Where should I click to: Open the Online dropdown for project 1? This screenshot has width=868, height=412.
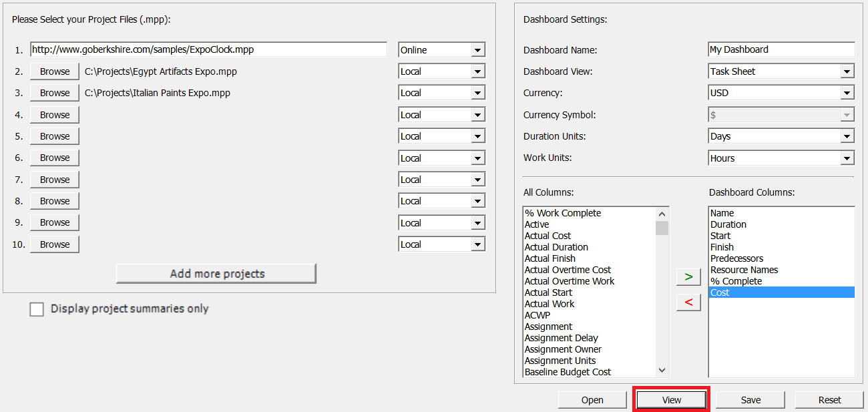pyautogui.click(x=478, y=49)
